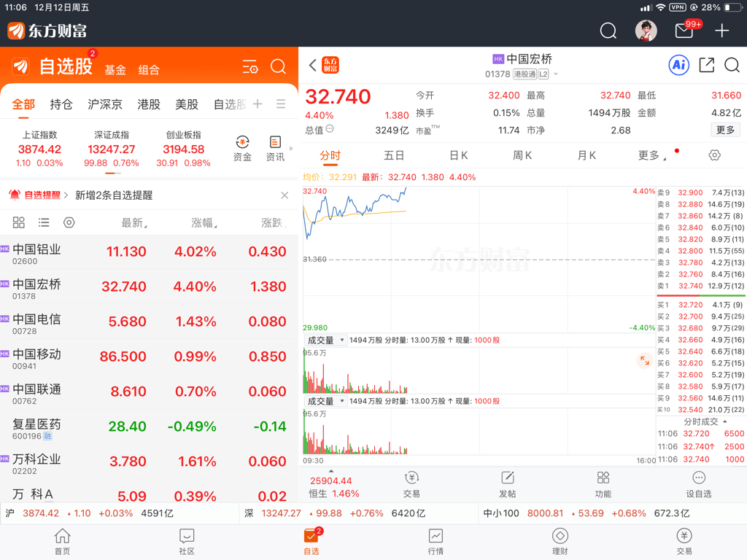Switch watchlist to list view
Image resolution: width=747 pixels, height=560 pixels.
coord(44,222)
